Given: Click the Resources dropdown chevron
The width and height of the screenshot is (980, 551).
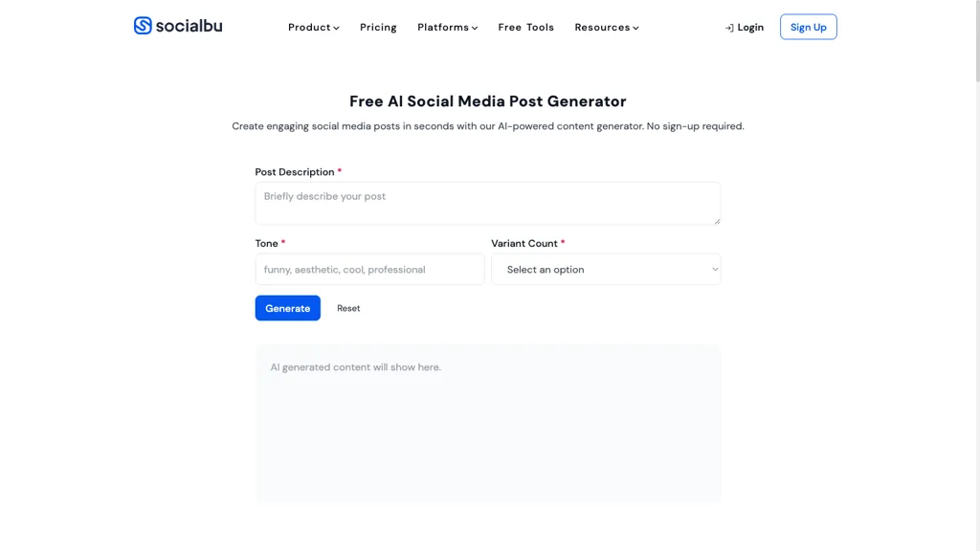Looking at the screenshot, I should point(635,28).
